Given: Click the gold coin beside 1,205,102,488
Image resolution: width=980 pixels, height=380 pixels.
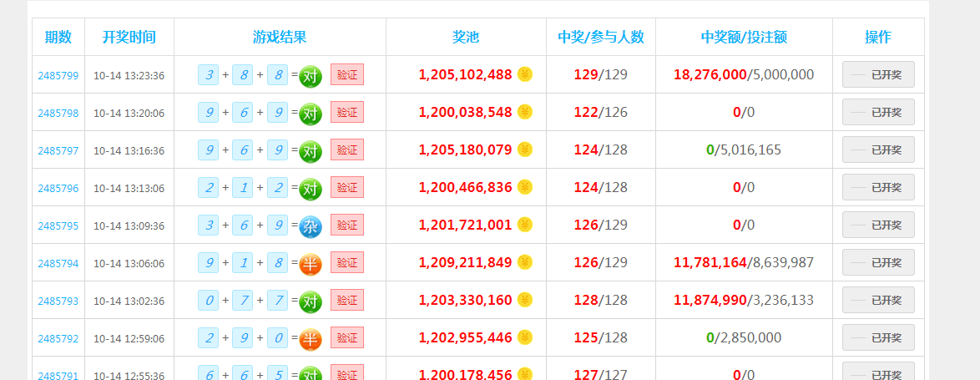Looking at the screenshot, I should click(525, 74).
